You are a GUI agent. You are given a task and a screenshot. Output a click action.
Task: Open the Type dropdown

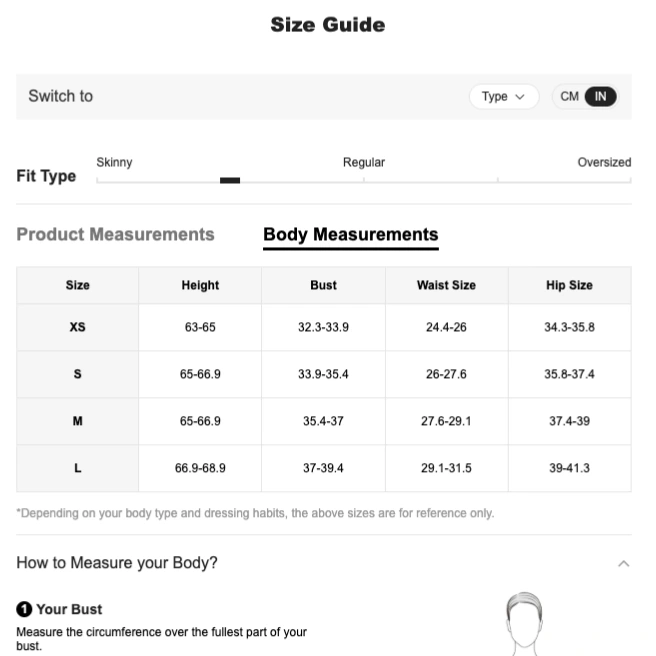504,97
